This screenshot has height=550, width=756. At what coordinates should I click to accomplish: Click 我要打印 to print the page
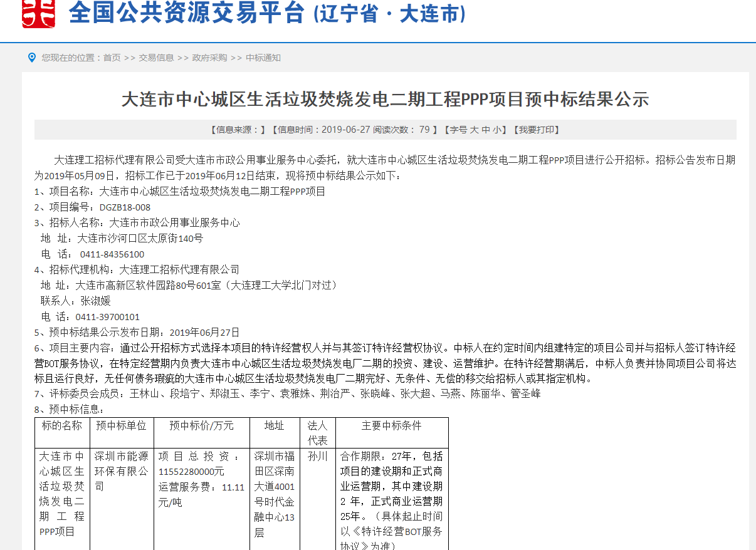coord(536,130)
